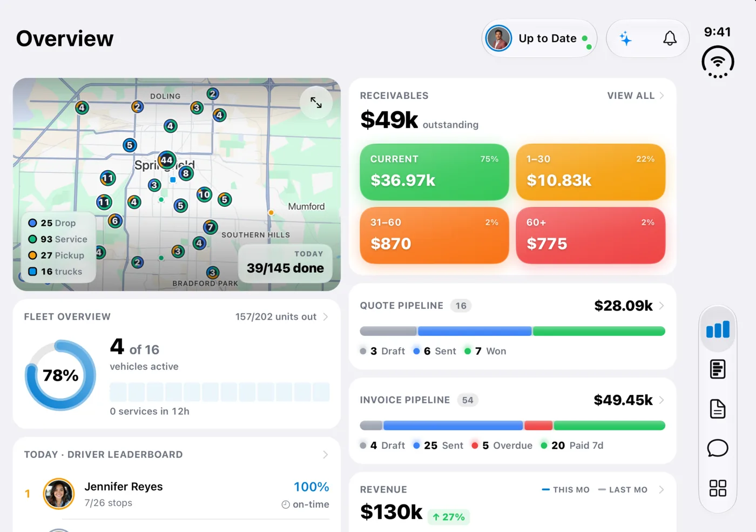756x532 pixels.
Task: Expand the Invoice Pipeline details chevron
Action: coord(661,400)
